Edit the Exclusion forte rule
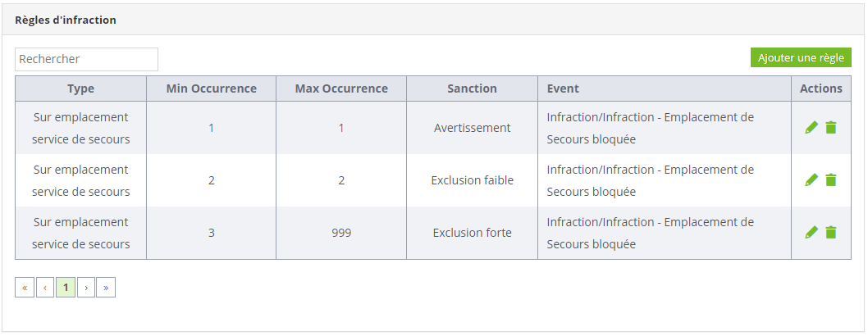Screen dimensions: 868x336 coord(811,233)
